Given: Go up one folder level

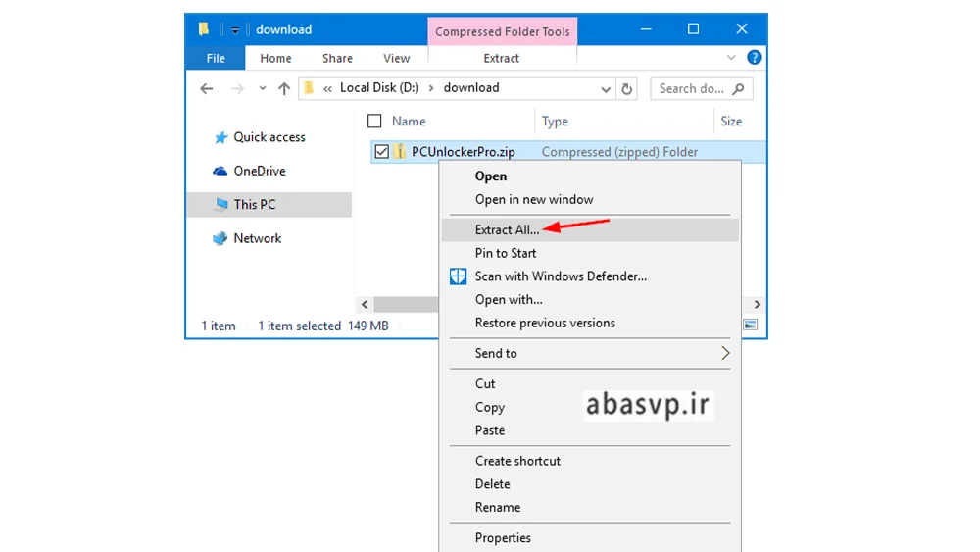Looking at the screenshot, I should tap(284, 89).
